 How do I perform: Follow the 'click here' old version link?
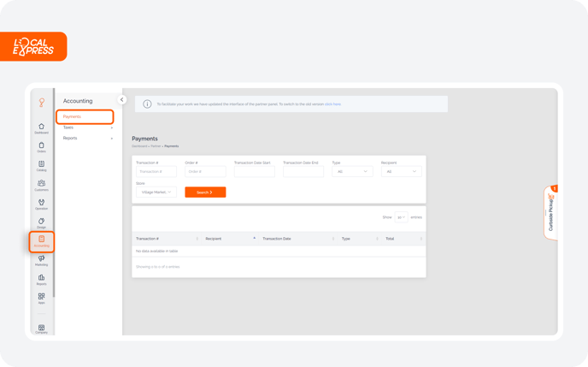(x=332, y=104)
